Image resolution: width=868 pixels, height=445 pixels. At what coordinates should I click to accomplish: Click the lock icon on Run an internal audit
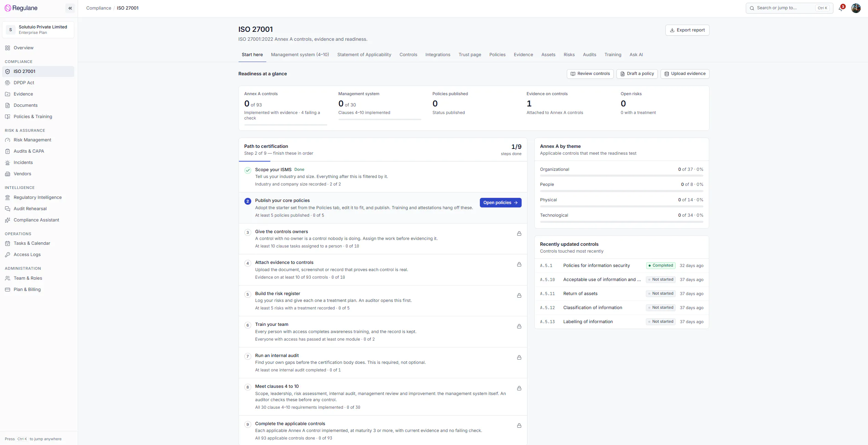(x=519, y=357)
